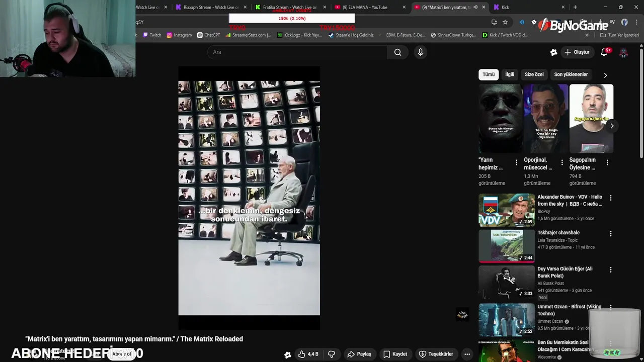Close the ELA MANA YouTube tab
The width and height of the screenshot is (644, 362).
coord(404,7)
